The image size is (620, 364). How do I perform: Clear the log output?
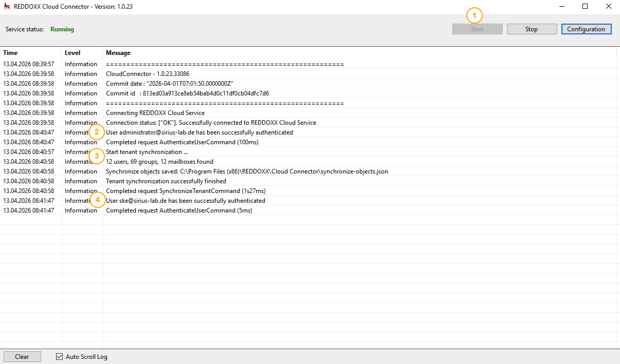point(22,356)
